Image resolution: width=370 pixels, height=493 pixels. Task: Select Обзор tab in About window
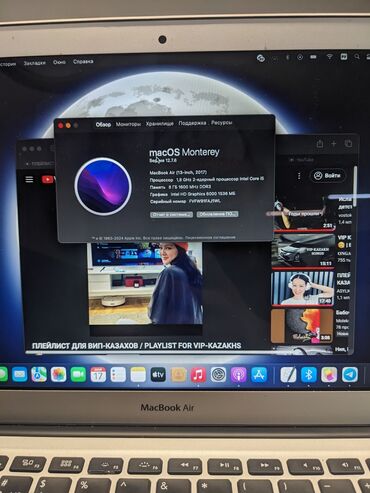[103, 125]
